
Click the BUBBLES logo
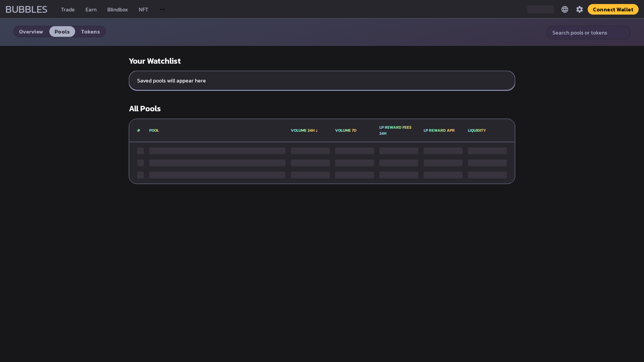[x=26, y=9]
